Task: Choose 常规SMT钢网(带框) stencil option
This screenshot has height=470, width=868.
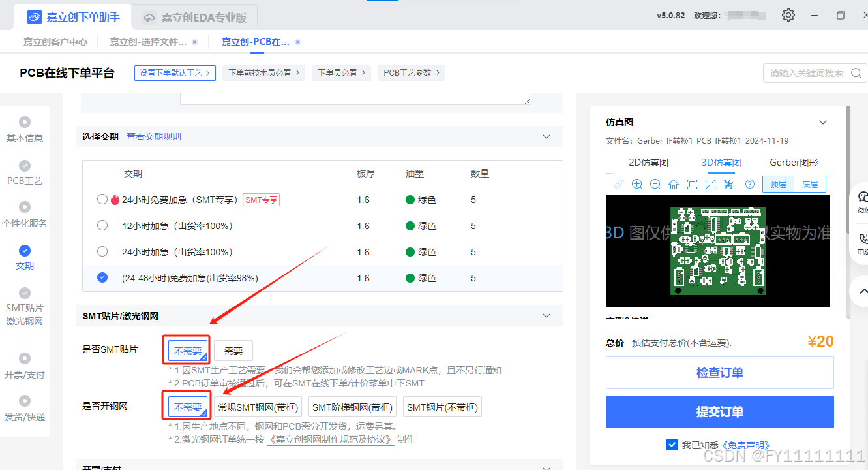Action: click(258, 407)
